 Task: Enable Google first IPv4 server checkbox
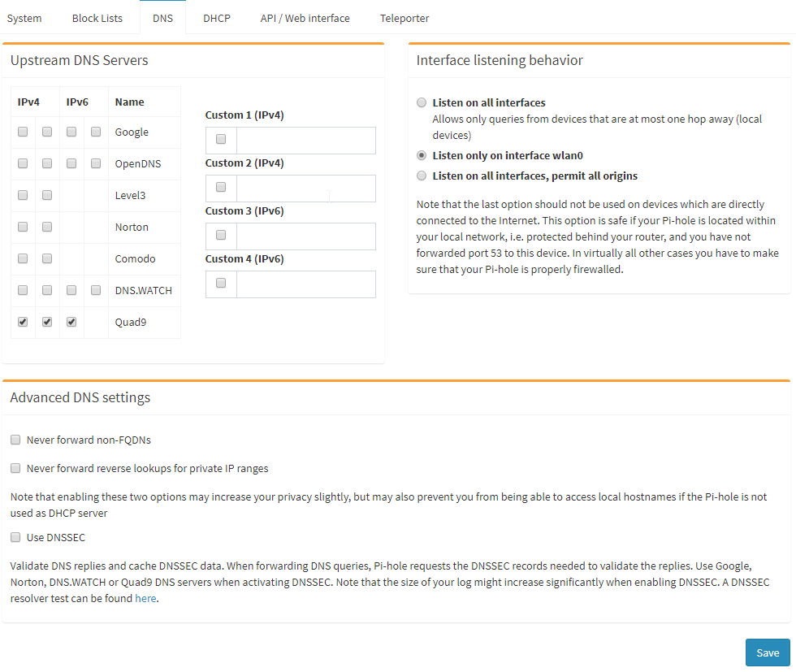click(x=23, y=132)
